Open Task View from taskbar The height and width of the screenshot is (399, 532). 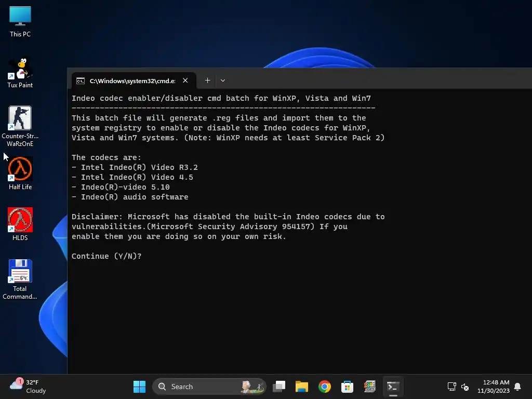click(279, 387)
